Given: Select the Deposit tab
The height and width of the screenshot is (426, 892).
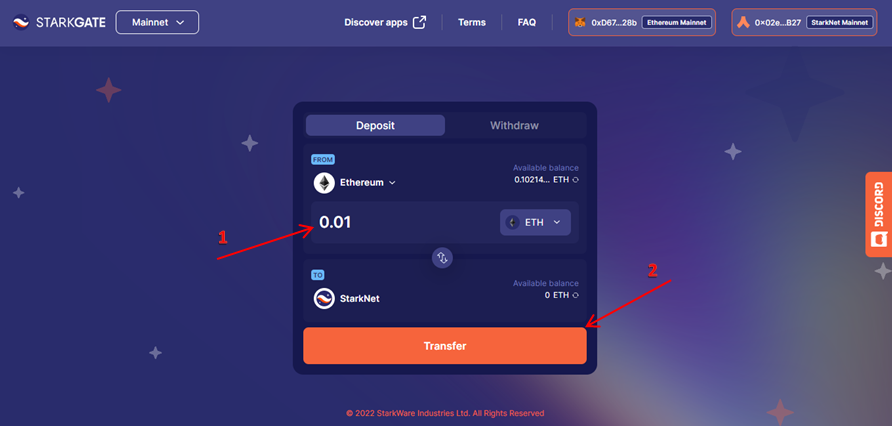Looking at the screenshot, I should point(375,125).
